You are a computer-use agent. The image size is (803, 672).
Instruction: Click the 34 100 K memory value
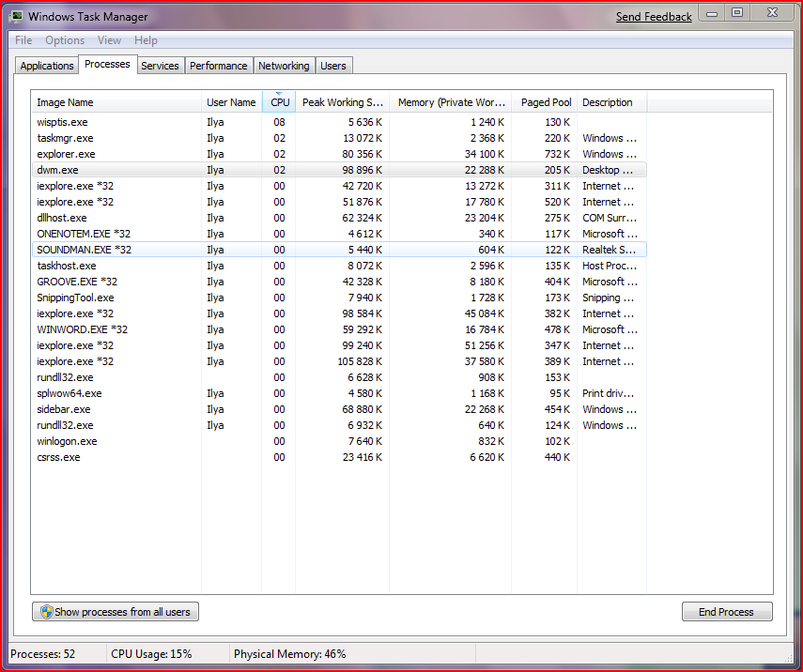pos(484,154)
